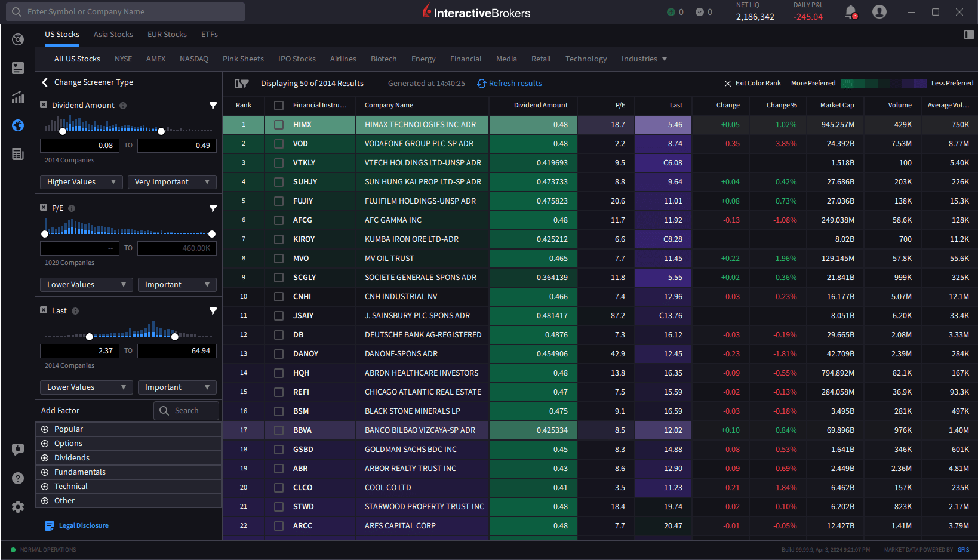
Task: Open the Very Important importance dropdown
Action: pos(172,181)
